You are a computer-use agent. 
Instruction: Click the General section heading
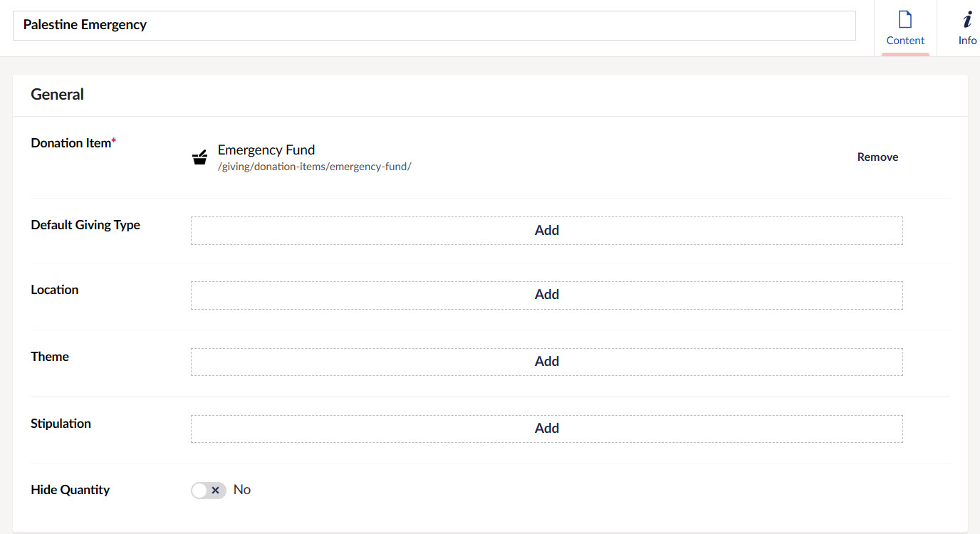58,94
